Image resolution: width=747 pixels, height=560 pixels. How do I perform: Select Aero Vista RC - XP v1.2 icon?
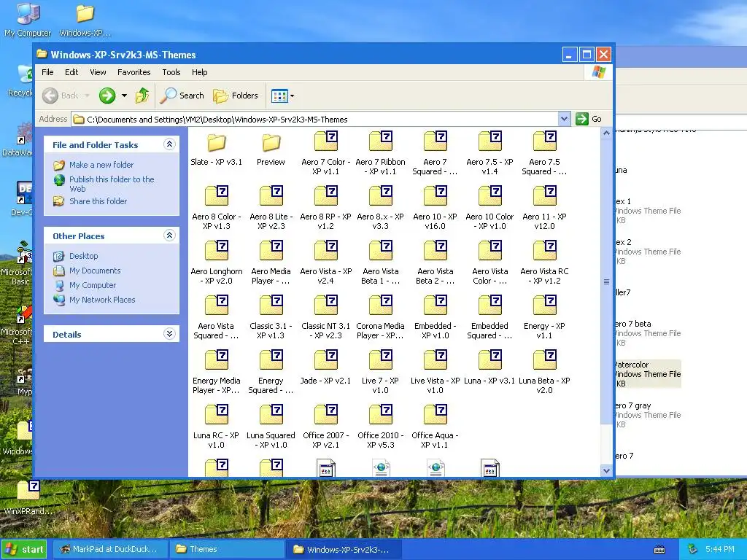pos(545,251)
